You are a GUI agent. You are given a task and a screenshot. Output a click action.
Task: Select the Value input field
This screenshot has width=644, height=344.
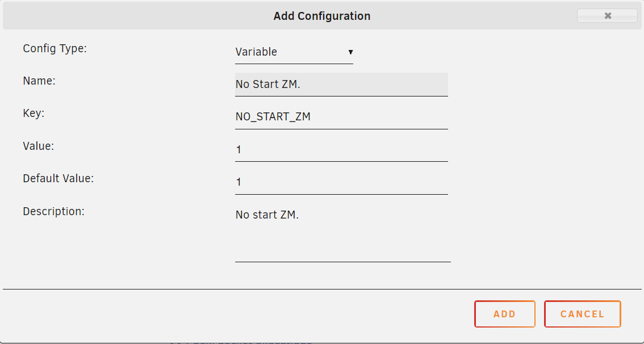point(341,150)
